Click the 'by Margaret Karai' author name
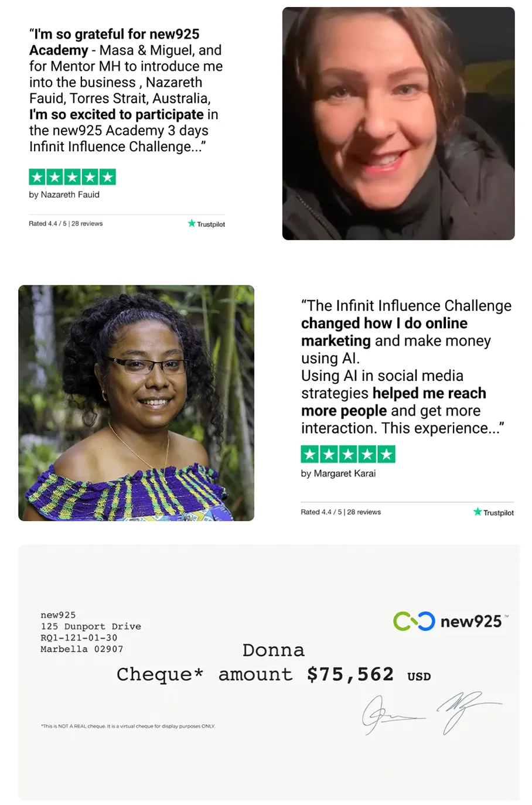The height and width of the screenshot is (805, 532). [x=339, y=473]
